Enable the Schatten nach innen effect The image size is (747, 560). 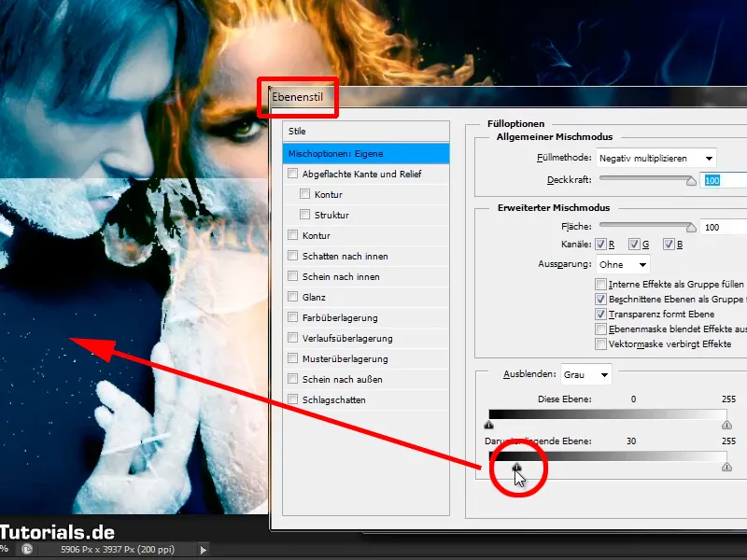click(x=292, y=255)
